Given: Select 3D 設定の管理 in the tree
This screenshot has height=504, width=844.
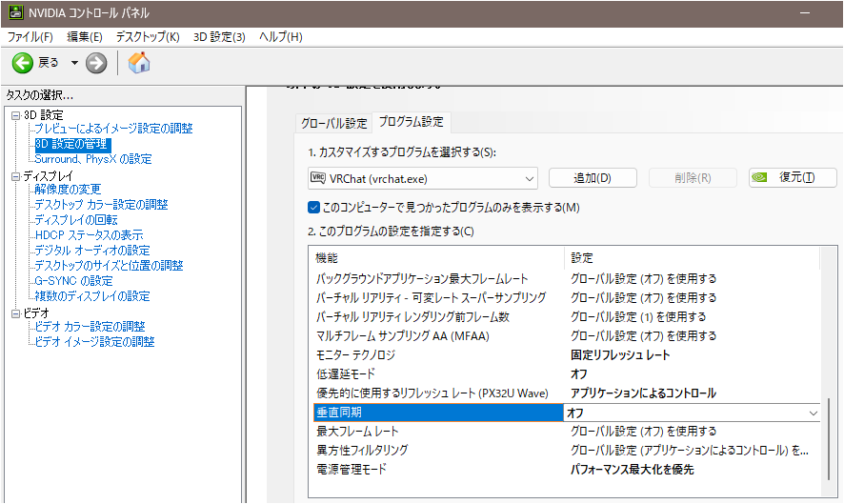Looking at the screenshot, I should point(72,144).
